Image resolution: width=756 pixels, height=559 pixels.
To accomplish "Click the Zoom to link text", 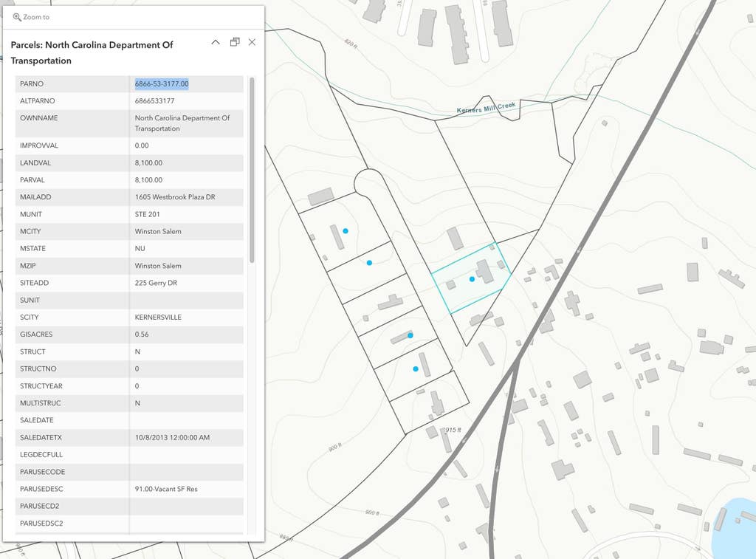I will tap(36, 17).
